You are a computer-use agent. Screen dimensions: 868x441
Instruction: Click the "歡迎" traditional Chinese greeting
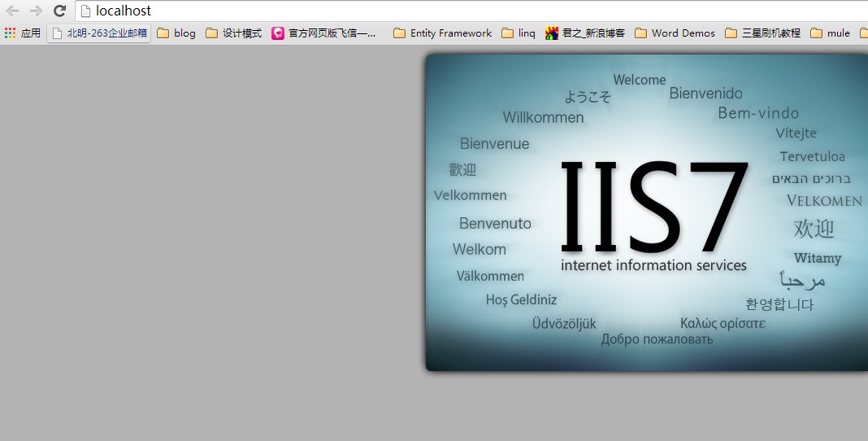point(462,169)
